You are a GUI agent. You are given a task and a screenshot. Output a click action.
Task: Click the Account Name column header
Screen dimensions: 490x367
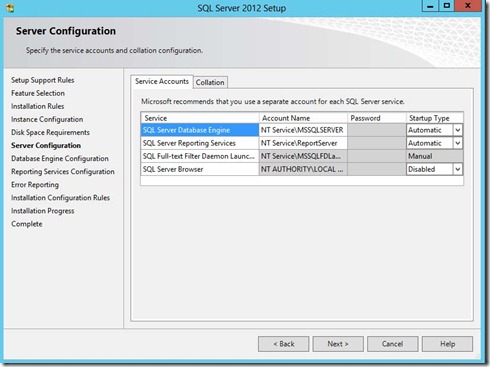point(303,118)
